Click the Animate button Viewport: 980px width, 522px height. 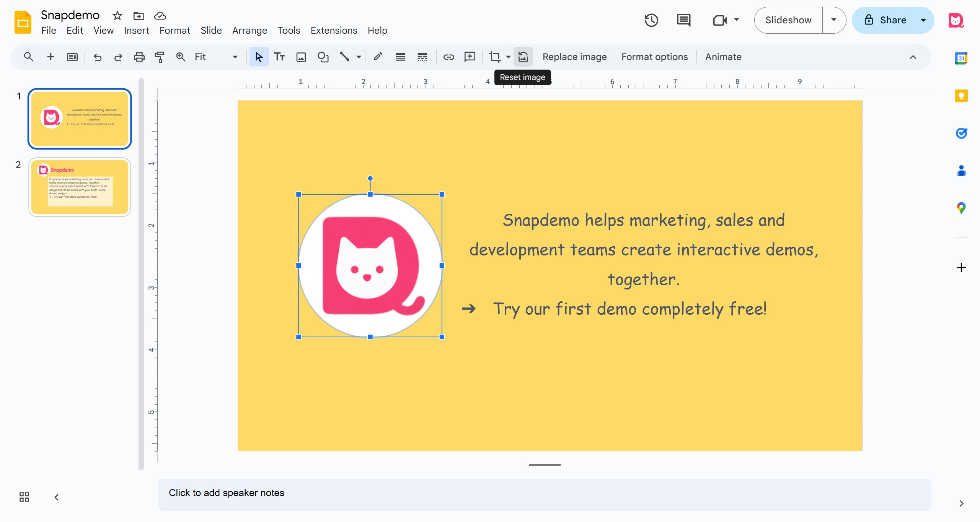point(723,57)
